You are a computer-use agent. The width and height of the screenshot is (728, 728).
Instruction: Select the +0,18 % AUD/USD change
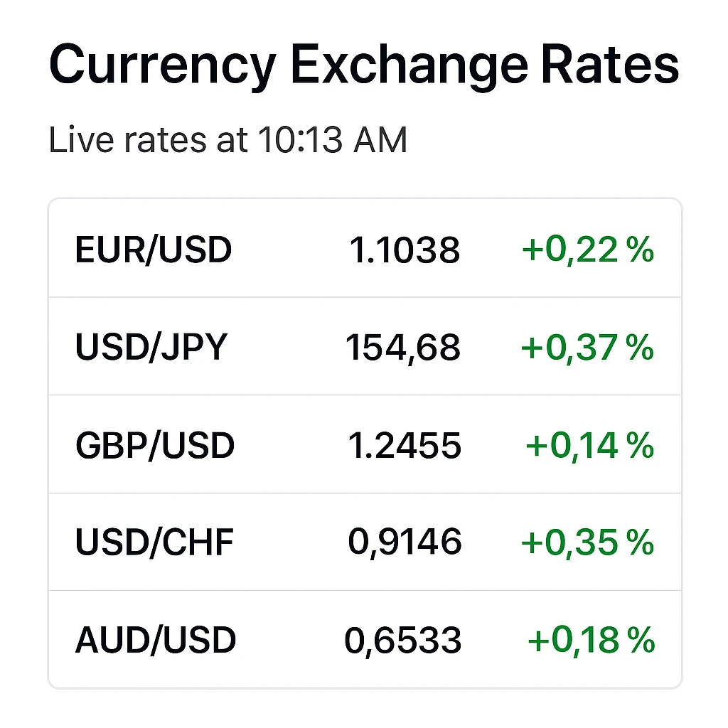pyautogui.click(x=591, y=641)
